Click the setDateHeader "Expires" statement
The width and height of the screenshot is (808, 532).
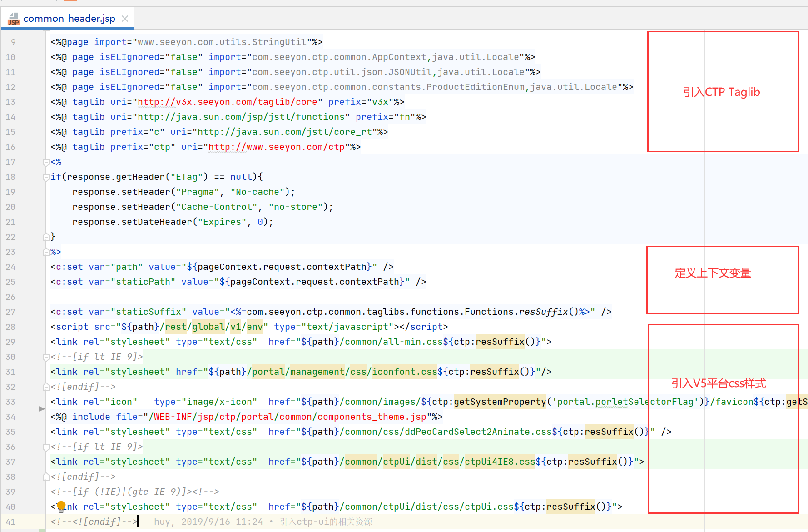[173, 222]
